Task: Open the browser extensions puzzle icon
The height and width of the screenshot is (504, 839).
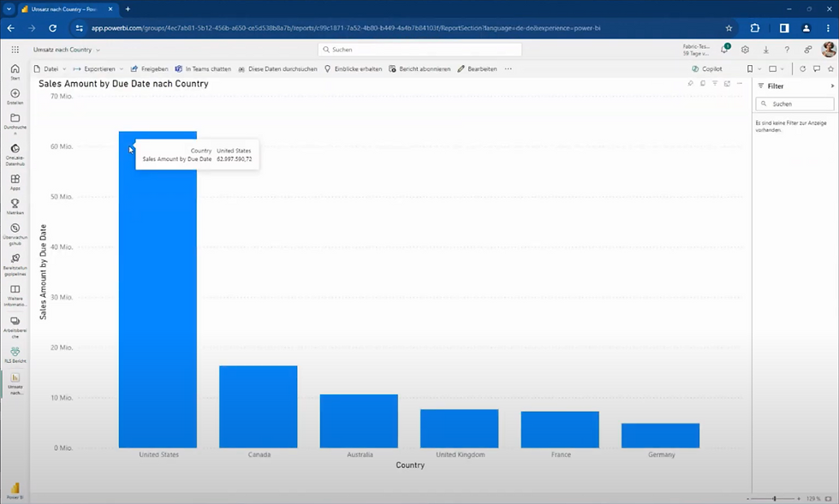Action: pos(755,28)
